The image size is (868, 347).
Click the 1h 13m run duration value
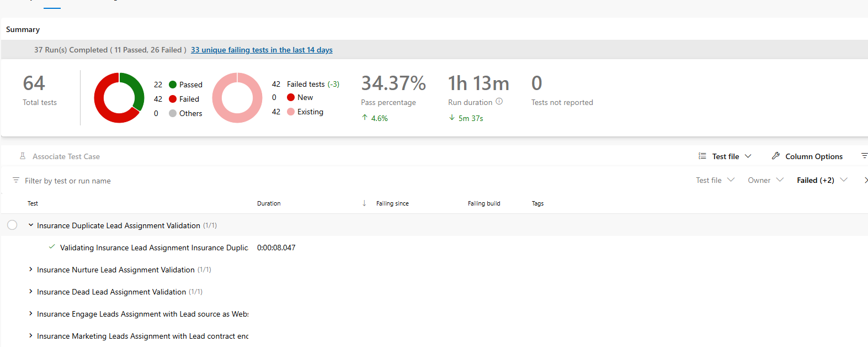(478, 83)
